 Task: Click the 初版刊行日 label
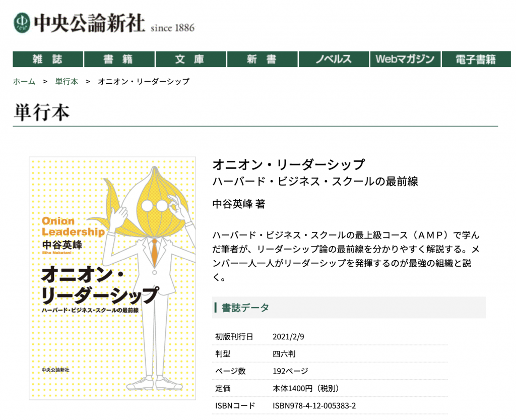234,337
